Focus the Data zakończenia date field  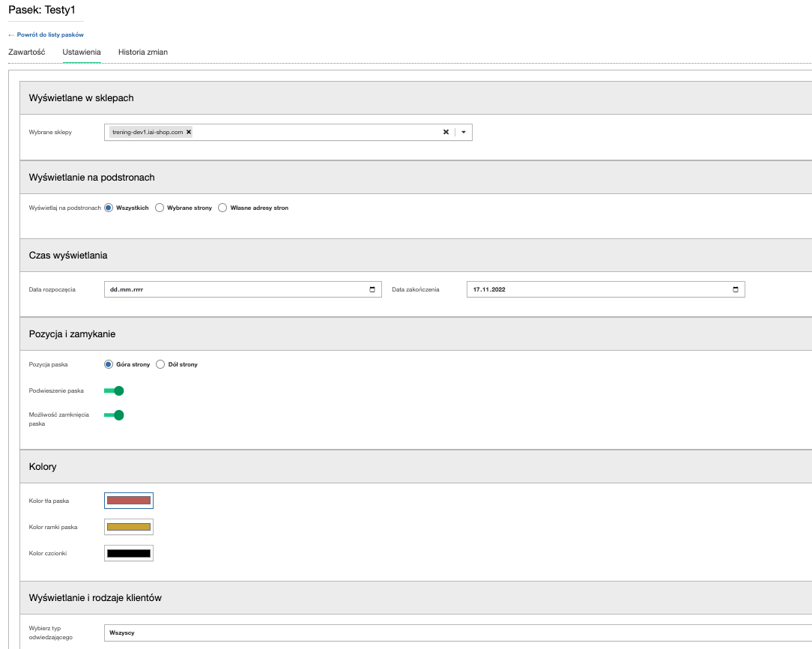606,289
